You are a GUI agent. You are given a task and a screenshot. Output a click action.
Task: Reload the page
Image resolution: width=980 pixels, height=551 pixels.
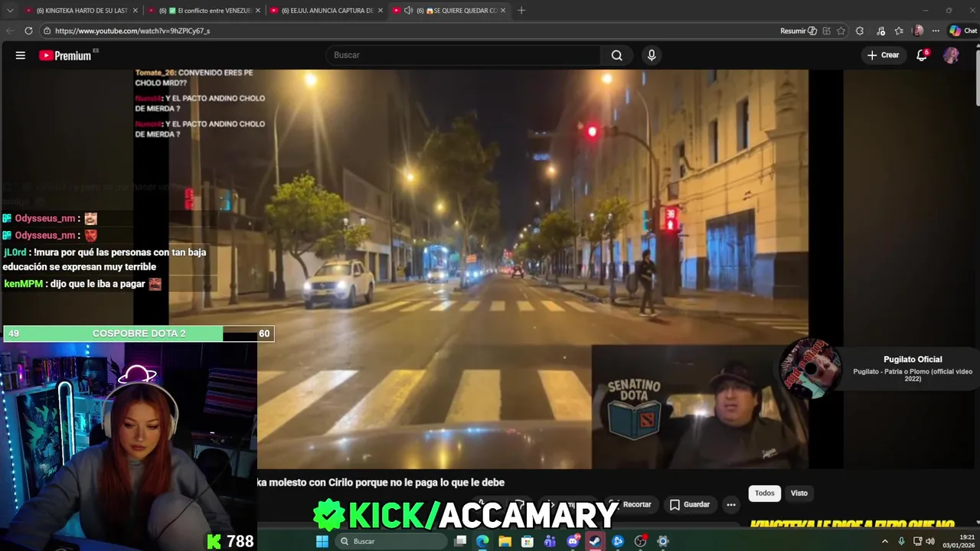(x=28, y=31)
